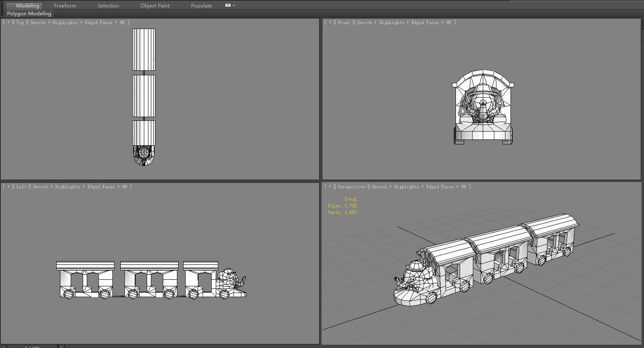Open ribbon display options dropdown arrow
Image resolution: width=644 pixels, height=348 pixels.
(x=234, y=5)
